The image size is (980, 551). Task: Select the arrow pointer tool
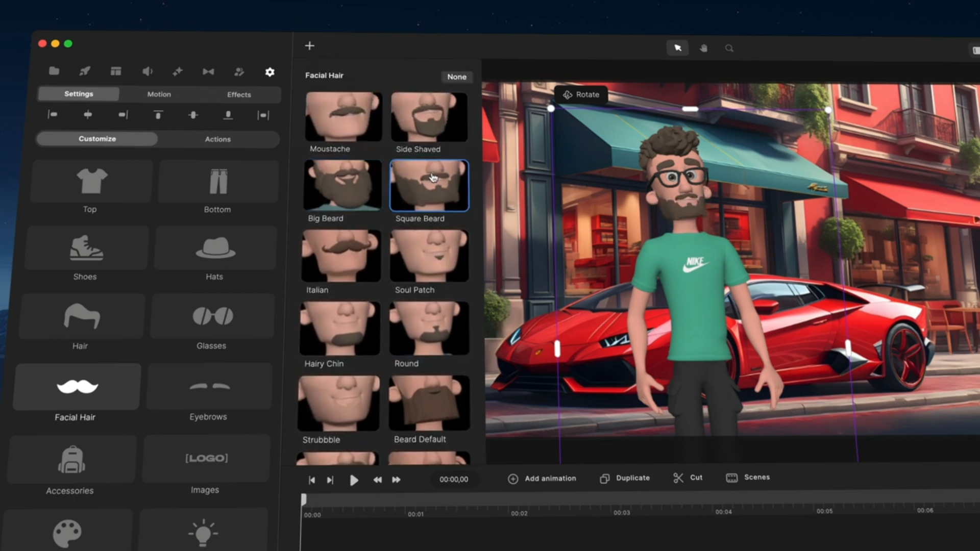678,48
